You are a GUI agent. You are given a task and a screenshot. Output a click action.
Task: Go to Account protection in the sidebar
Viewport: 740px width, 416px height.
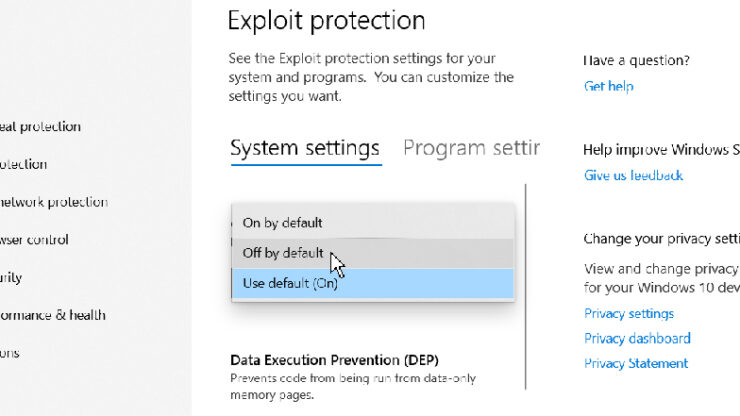(x=24, y=165)
